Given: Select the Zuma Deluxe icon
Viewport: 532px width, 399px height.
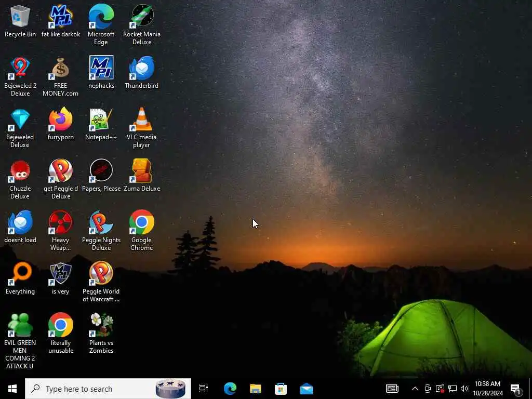Looking at the screenshot, I should [x=141, y=171].
